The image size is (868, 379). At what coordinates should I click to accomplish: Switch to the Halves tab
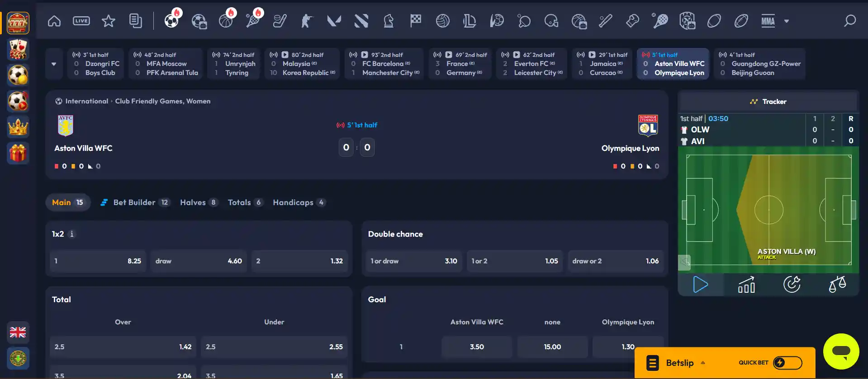[199, 202]
